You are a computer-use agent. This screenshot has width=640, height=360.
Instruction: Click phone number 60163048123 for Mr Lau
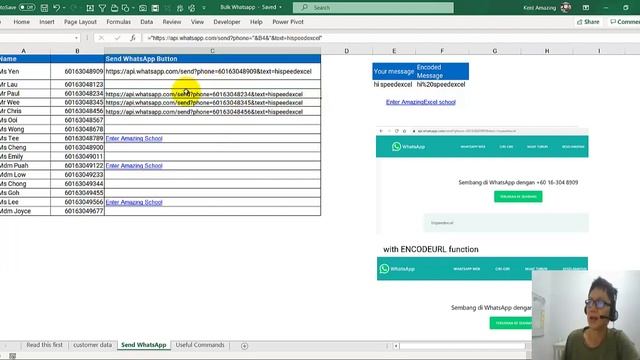77,84
